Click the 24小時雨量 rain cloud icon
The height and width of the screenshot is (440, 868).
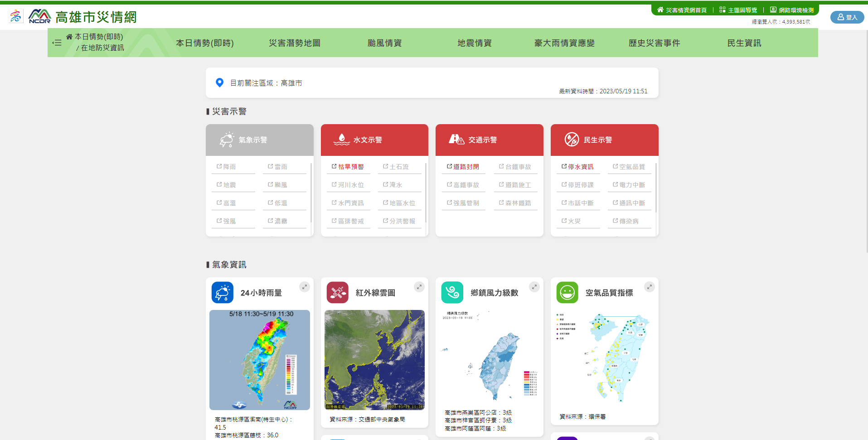pyautogui.click(x=222, y=293)
